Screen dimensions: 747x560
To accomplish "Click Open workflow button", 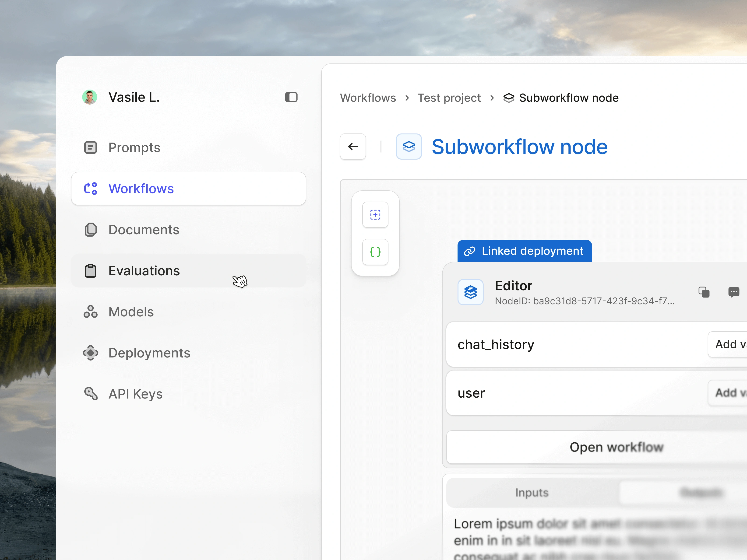I will (x=597, y=447).
